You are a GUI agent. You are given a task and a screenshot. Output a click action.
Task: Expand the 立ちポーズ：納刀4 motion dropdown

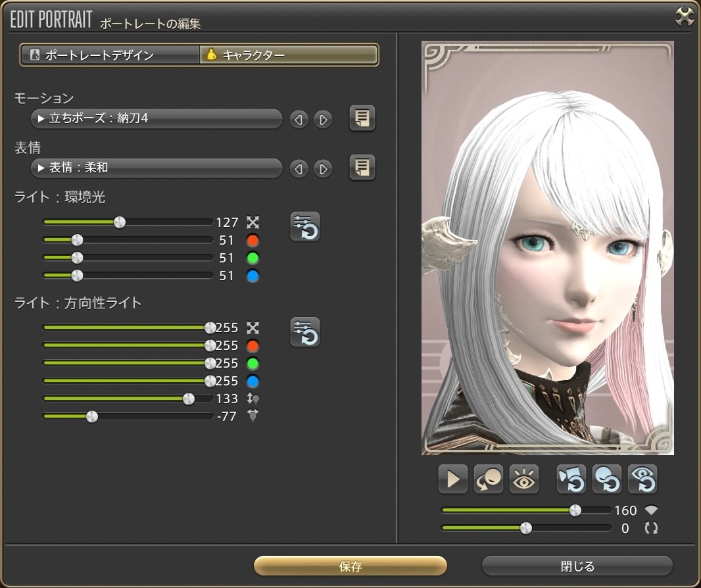click(x=157, y=119)
